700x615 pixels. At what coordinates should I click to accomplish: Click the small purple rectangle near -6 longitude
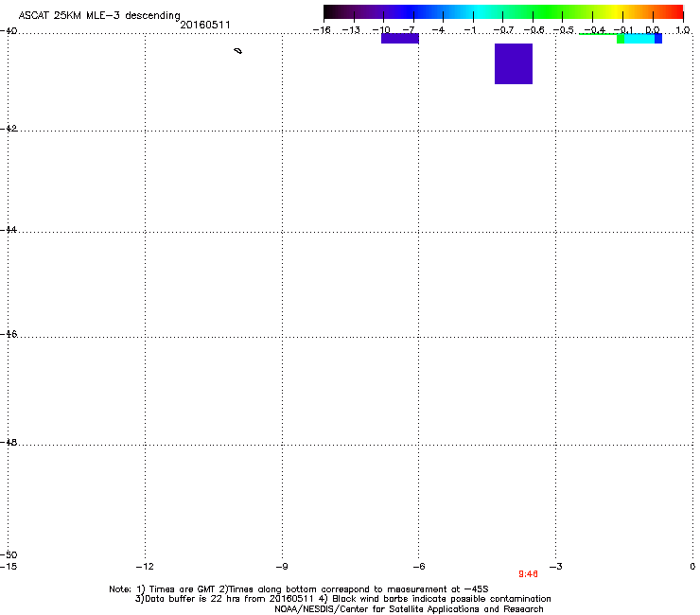point(400,39)
